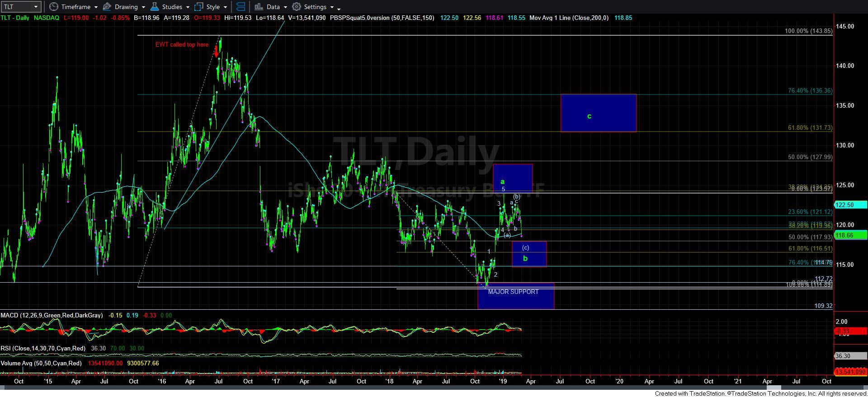The image size is (868, 397).
Task: Click the Data bar-chart icon
Action: point(259,7)
